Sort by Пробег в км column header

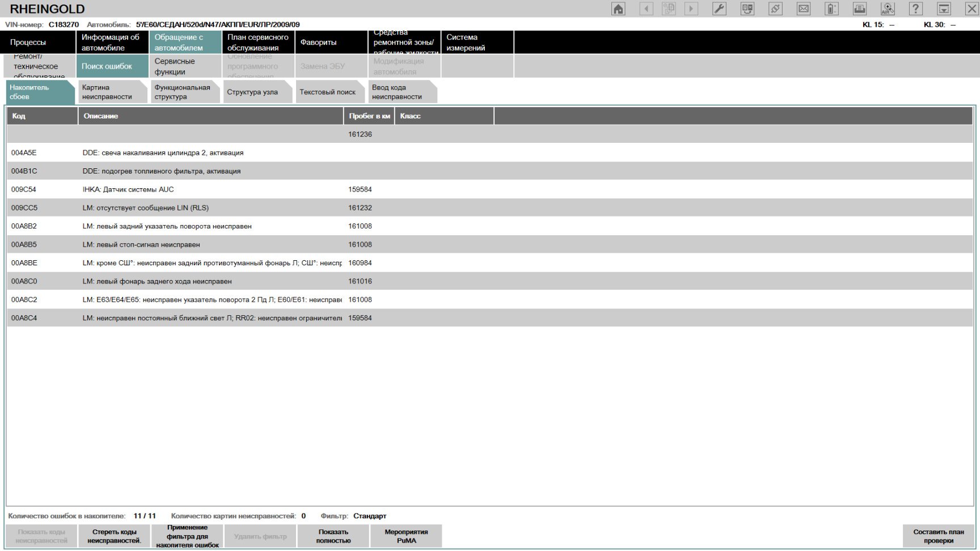click(369, 116)
